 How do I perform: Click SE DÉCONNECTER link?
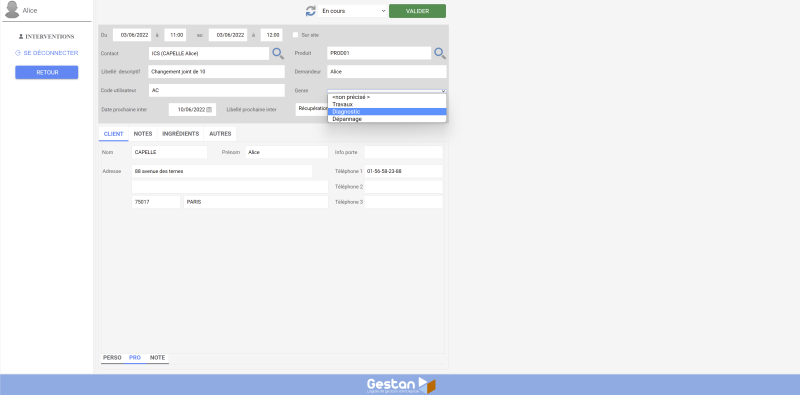click(51, 53)
